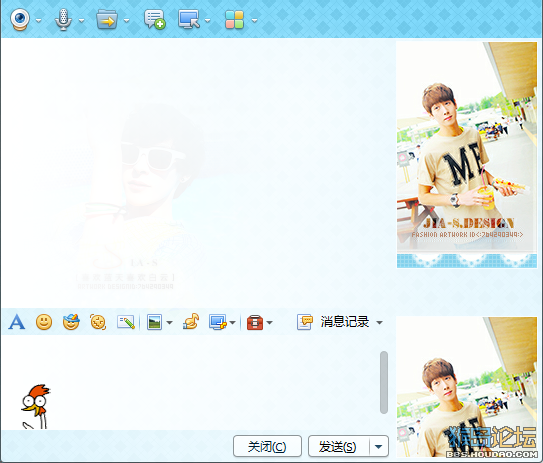
Task: Send a window shake with the nudge icon
Action: [x=98, y=322]
